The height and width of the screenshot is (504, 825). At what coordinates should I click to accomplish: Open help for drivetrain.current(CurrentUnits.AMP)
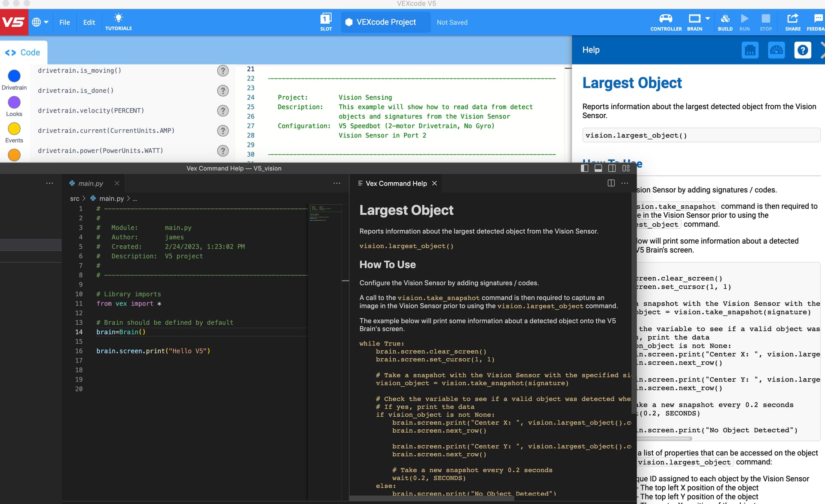point(223,131)
